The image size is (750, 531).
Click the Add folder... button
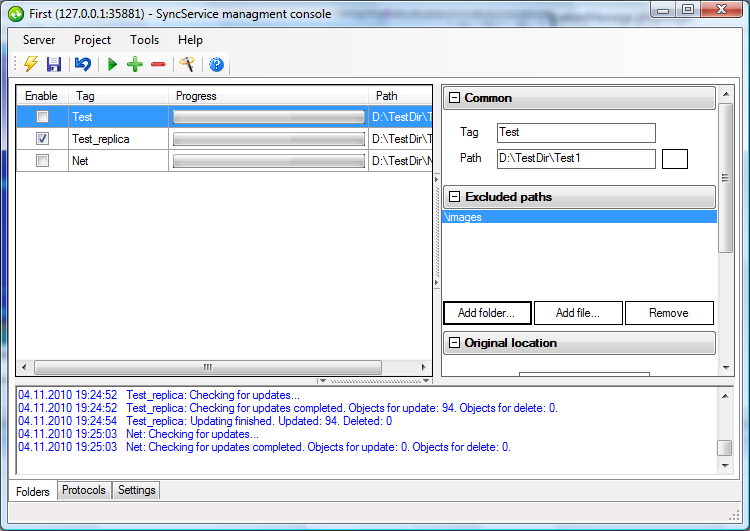click(x=487, y=313)
